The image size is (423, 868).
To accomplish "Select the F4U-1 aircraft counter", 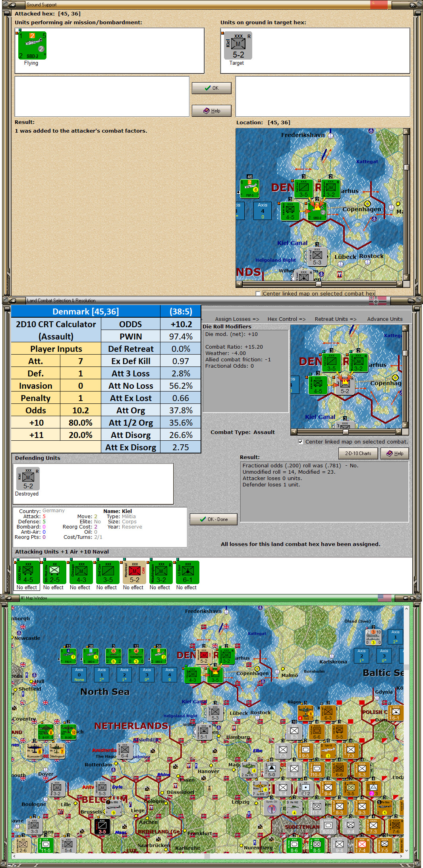I will (68, 656).
